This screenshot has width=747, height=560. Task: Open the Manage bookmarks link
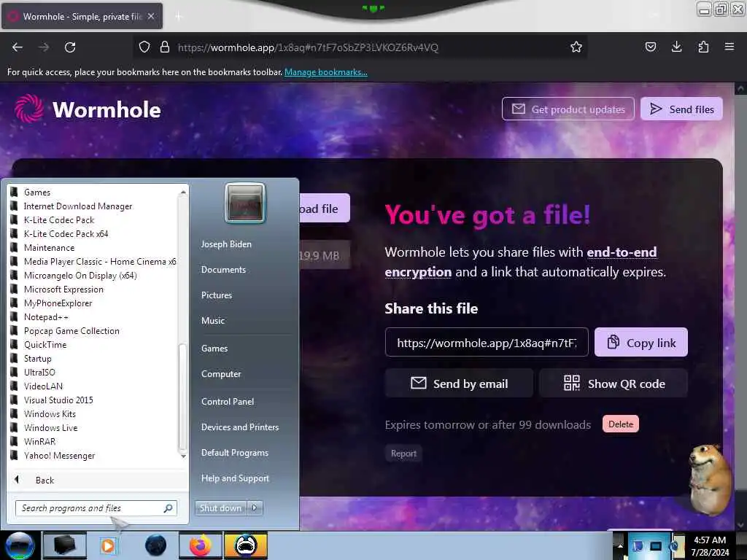[x=326, y=72]
